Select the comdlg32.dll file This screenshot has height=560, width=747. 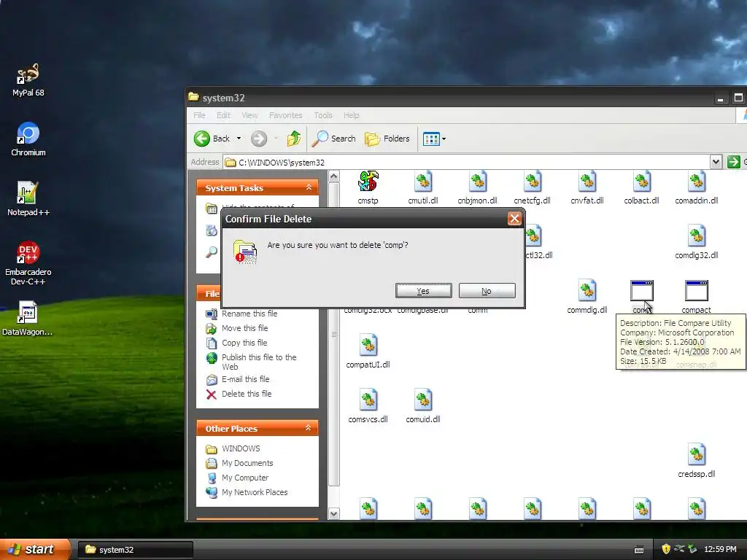697,242
